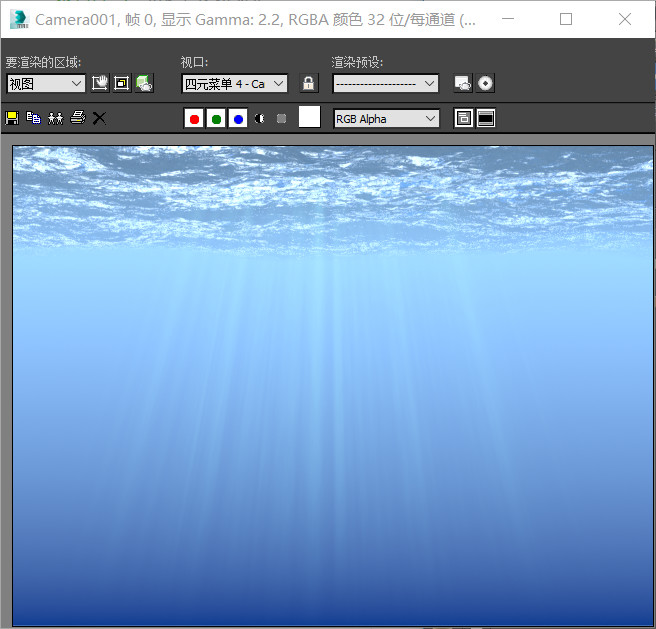Image resolution: width=656 pixels, height=629 pixels.
Task: Click the rendered underwater image
Action: point(333,385)
